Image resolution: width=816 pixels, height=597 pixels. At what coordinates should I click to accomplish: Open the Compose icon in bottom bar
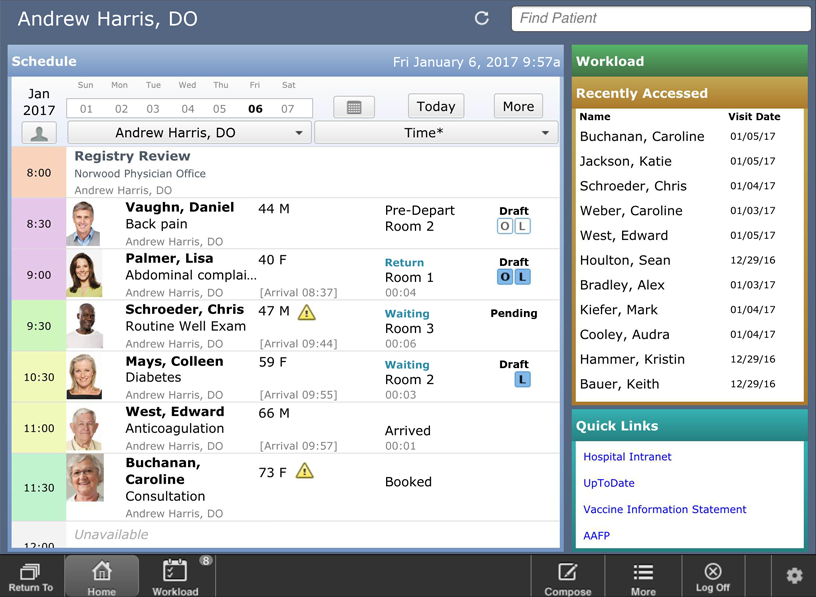(567, 577)
